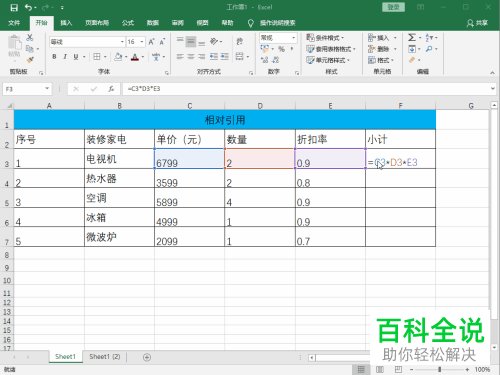Click the Undo arrow in quick access toolbar
The height and width of the screenshot is (375, 500).
tap(28, 7)
